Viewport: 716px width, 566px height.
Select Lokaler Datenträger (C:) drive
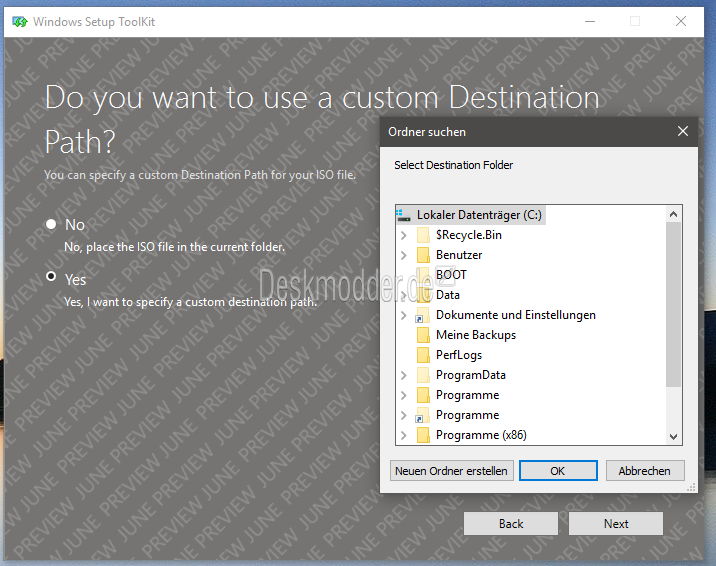(x=479, y=215)
